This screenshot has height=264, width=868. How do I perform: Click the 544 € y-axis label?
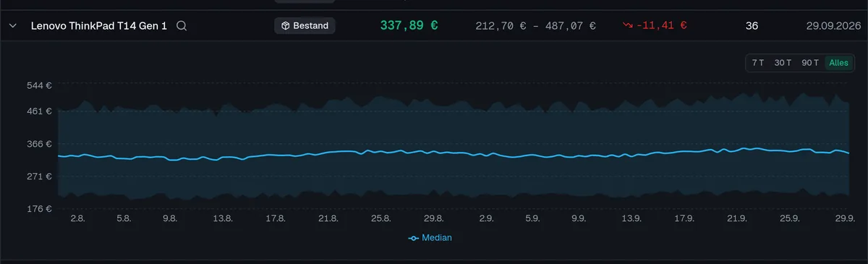pos(39,85)
